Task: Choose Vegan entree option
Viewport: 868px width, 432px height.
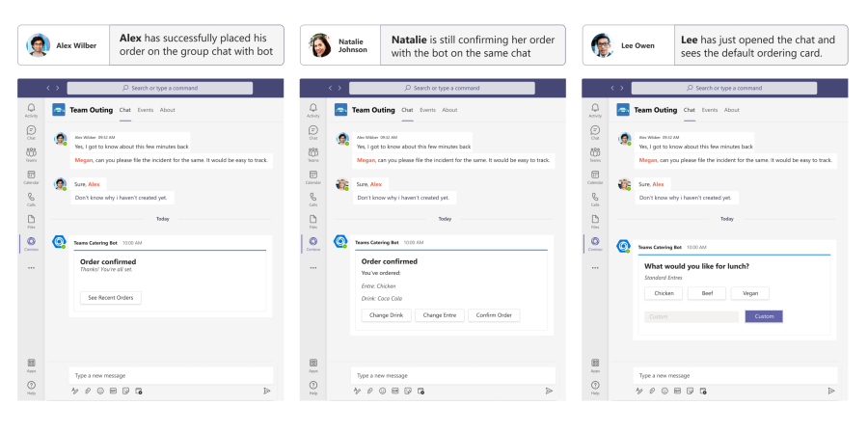Action: click(x=749, y=293)
